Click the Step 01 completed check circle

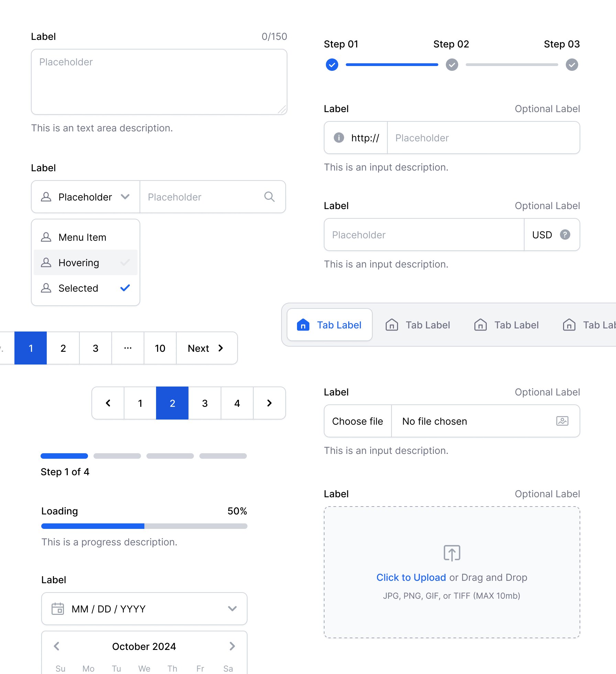(x=332, y=65)
